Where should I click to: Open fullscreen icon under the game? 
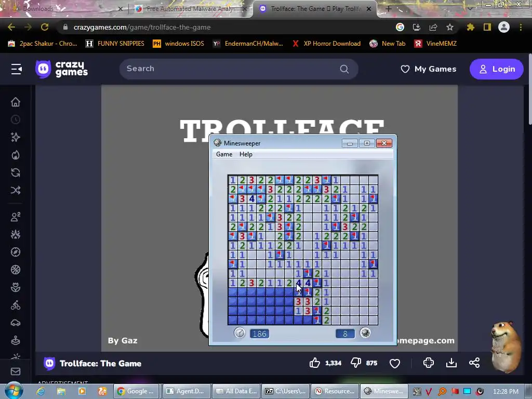point(429,363)
